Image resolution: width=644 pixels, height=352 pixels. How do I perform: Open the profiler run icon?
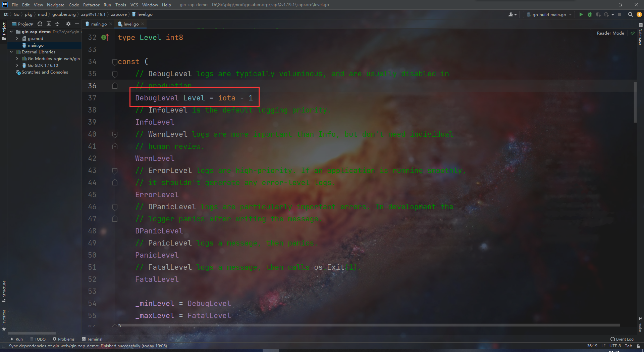pyautogui.click(x=606, y=14)
